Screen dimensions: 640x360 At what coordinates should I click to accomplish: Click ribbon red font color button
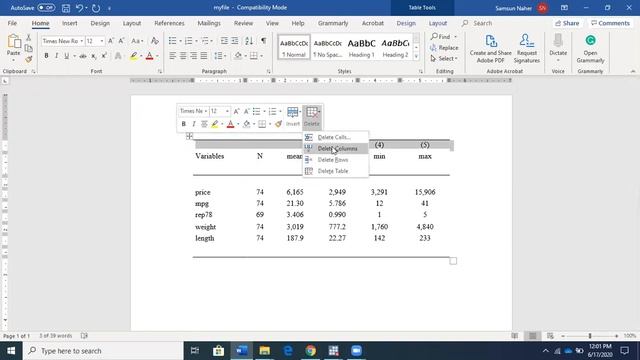pyautogui.click(x=149, y=56)
